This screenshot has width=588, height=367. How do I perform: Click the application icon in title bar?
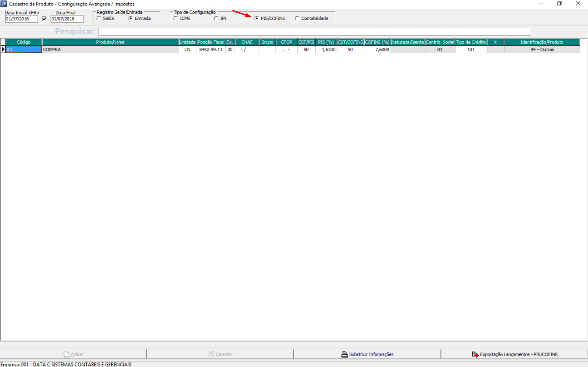tap(4, 4)
